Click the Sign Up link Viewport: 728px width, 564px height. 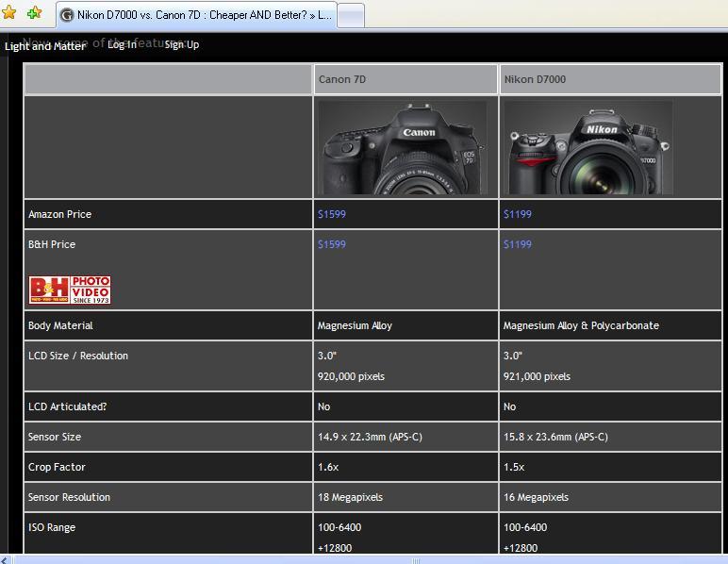(x=181, y=44)
